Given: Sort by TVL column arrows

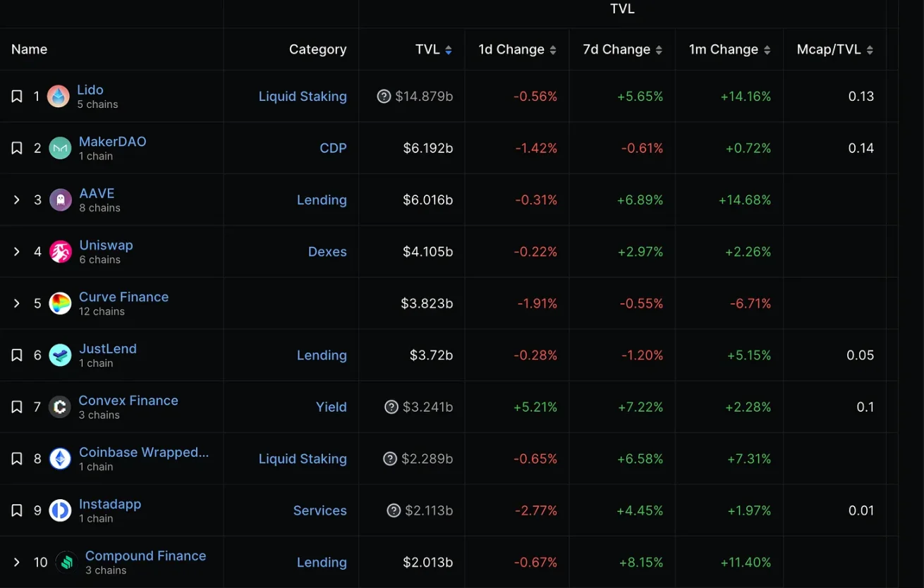Looking at the screenshot, I should (x=449, y=50).
